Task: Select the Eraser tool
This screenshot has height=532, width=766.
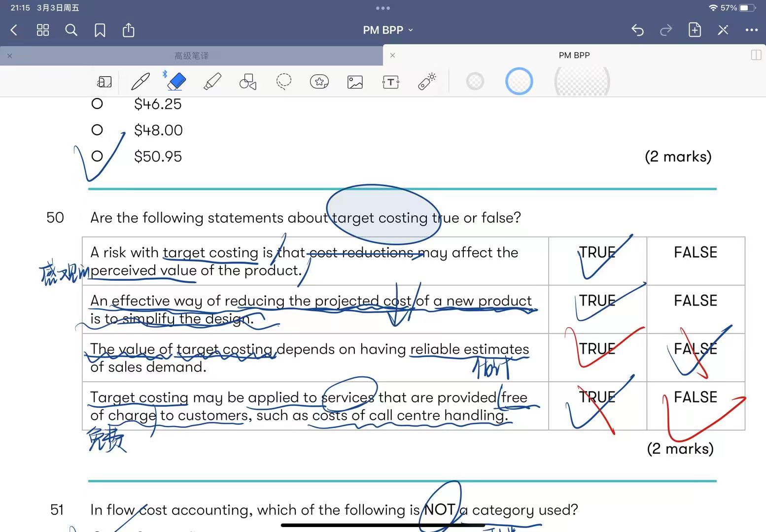Action: (x=176, y=82)
